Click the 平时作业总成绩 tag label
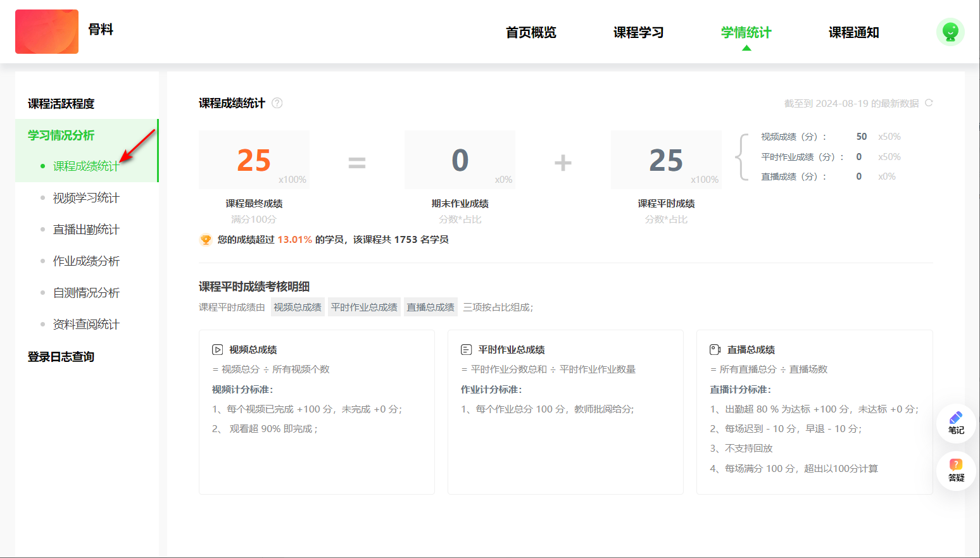This screenshot has height=558, width=980. [364, 307]
